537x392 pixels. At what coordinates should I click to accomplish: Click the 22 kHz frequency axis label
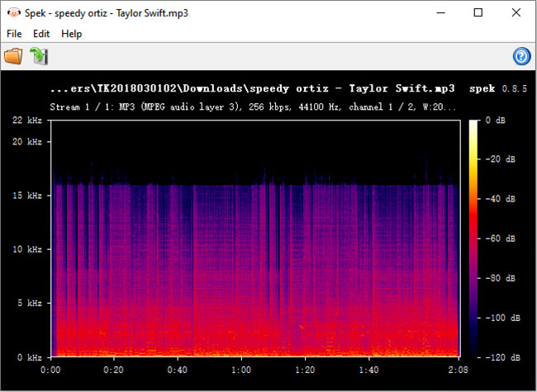[x=27, y=120]
